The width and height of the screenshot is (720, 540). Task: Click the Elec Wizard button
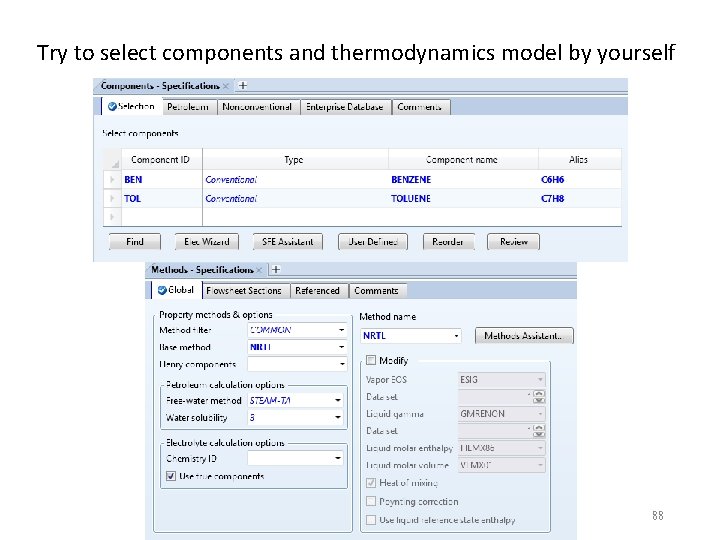207,241
